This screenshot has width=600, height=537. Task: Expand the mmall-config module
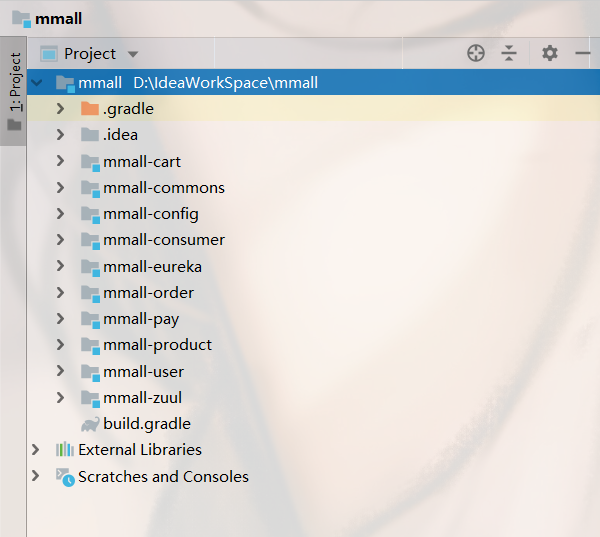[60, 214]
